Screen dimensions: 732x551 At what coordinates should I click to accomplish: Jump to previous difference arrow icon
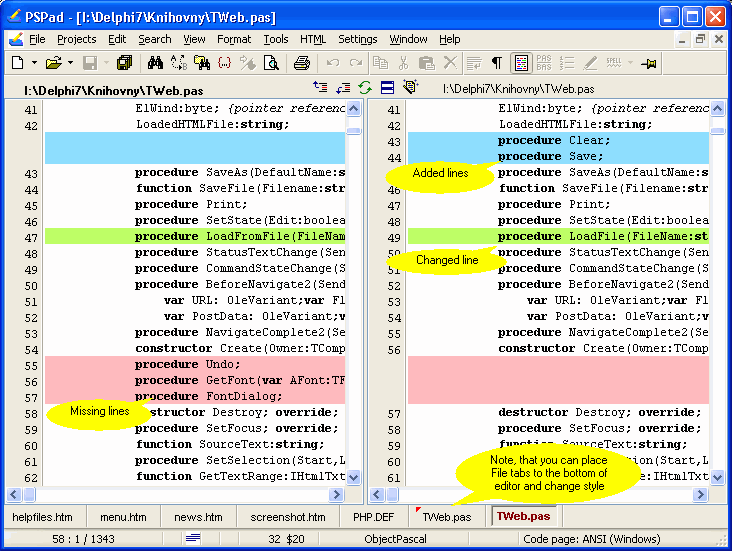(x=321, y=88)
